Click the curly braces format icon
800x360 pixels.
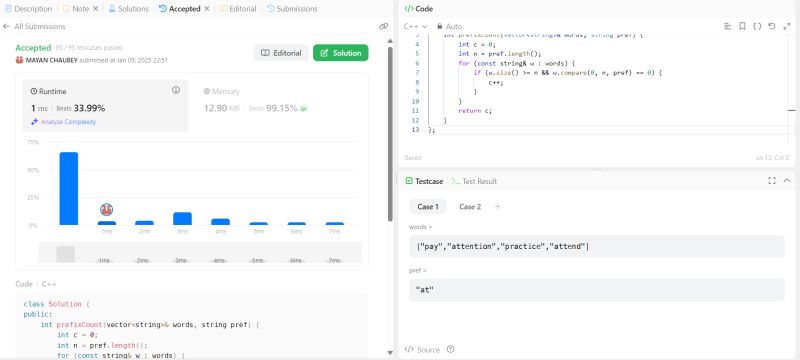[757, 27]
